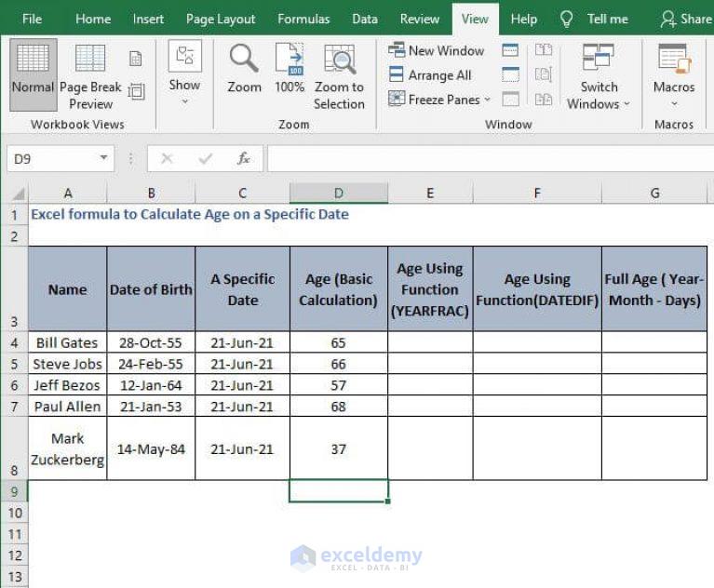
Task: Toggle Synchronous Scrolling icon
Action: click(544, 74)
